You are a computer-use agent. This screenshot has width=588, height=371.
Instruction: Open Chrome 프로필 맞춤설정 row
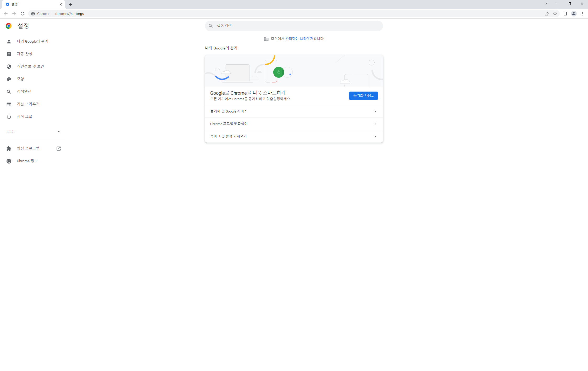point(294,124)
